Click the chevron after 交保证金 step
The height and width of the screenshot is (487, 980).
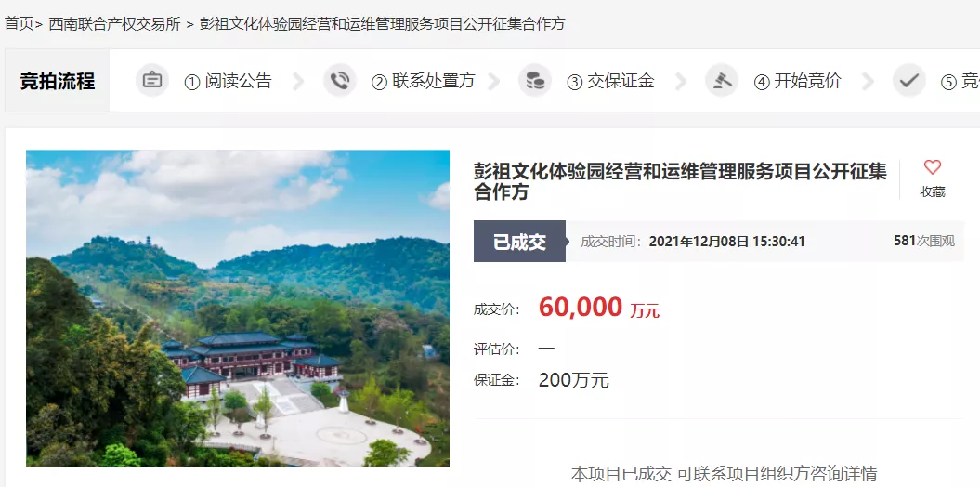681,81
